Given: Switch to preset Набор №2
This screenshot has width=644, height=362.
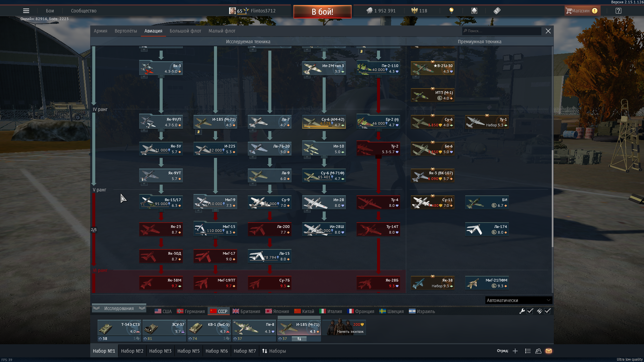Looking at the screenshot, I should tap(132, 351).
